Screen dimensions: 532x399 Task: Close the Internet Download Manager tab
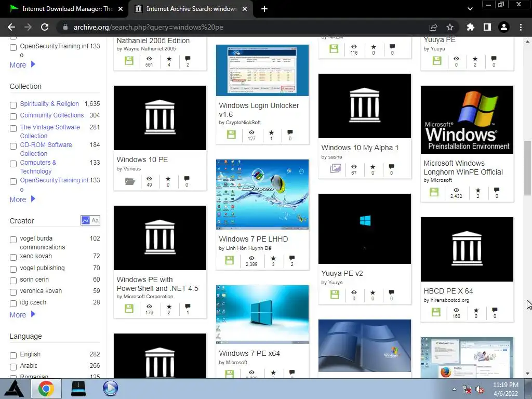[121, 9]
